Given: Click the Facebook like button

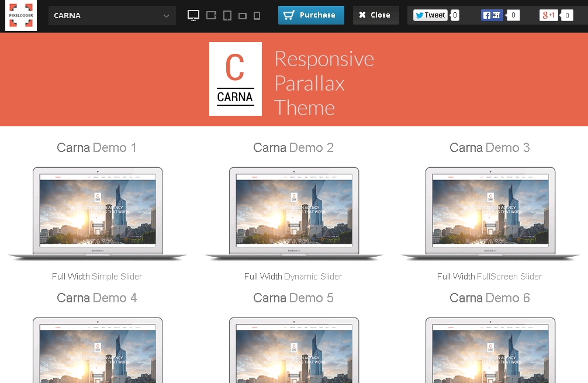Looking at the screenshot, I should 492,15.
